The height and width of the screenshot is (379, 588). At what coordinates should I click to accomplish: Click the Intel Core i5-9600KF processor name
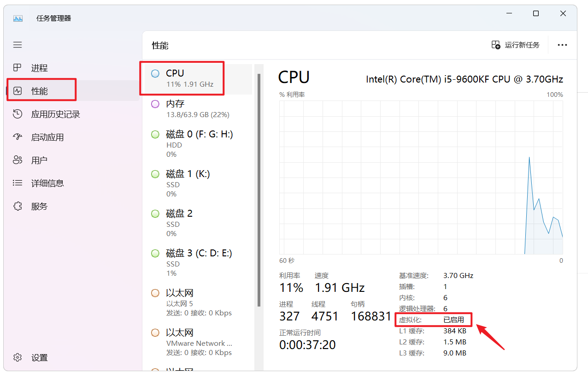(465, 79)
